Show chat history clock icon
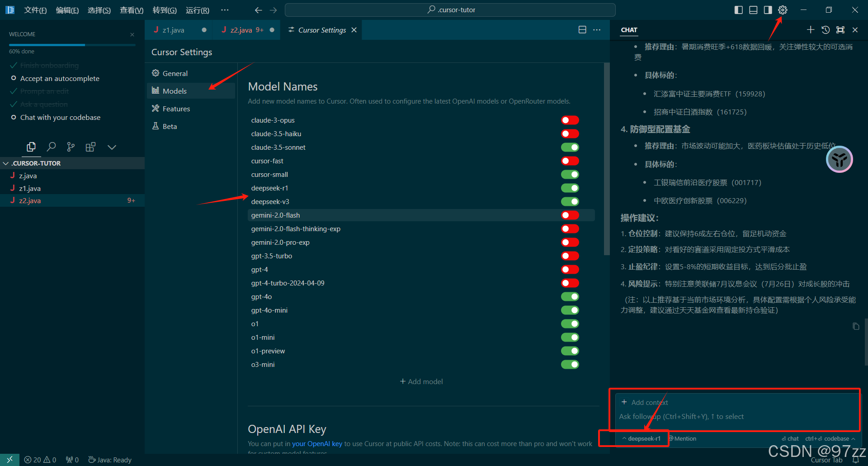 [826, 30]
